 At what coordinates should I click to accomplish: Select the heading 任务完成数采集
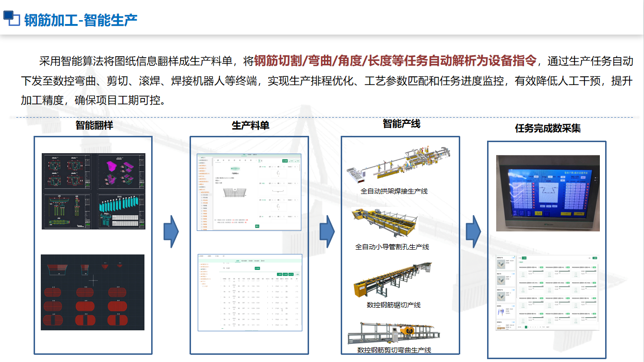[x=548, y=128]
